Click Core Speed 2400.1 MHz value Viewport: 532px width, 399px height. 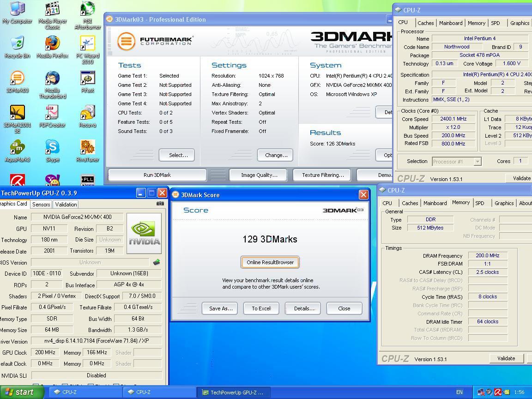[453, 119]
